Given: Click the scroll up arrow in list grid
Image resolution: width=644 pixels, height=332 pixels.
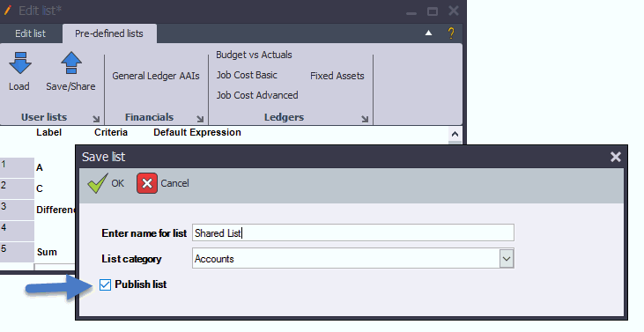Looking at the screenshot, I should (455, 134).
